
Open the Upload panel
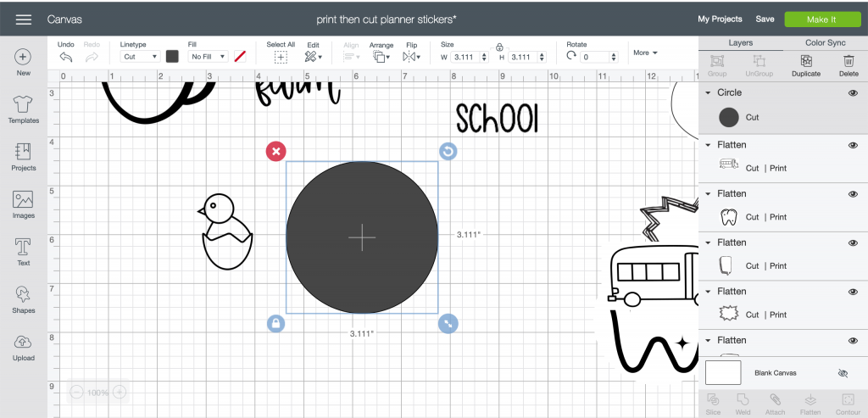pos(23,347)
